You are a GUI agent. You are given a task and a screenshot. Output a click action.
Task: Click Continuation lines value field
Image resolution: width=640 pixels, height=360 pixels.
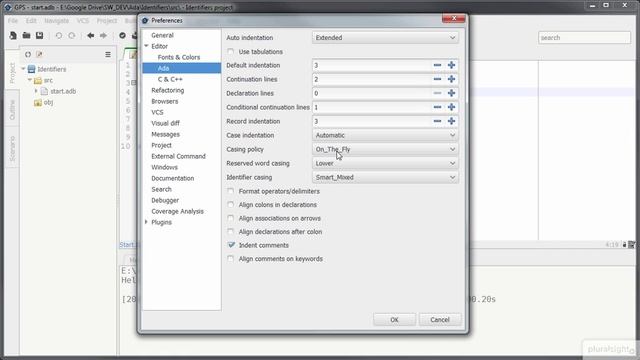click(371, 79)
